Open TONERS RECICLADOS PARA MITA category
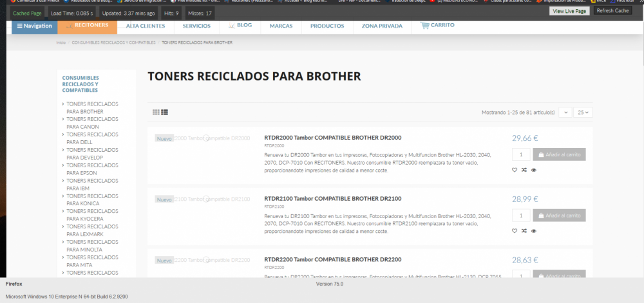This screenshot has height=303, width=644. tap(92, 261)
